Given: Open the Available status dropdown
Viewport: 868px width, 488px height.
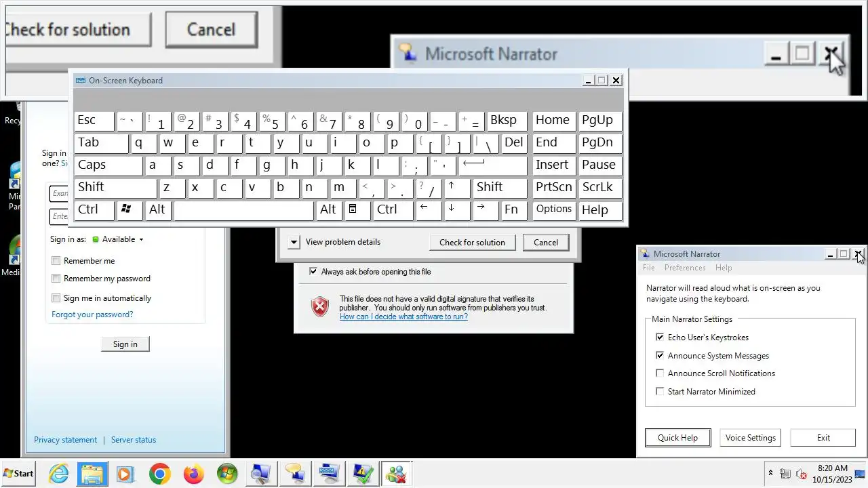Looking at the screenshot, I should tap(118, 239).
